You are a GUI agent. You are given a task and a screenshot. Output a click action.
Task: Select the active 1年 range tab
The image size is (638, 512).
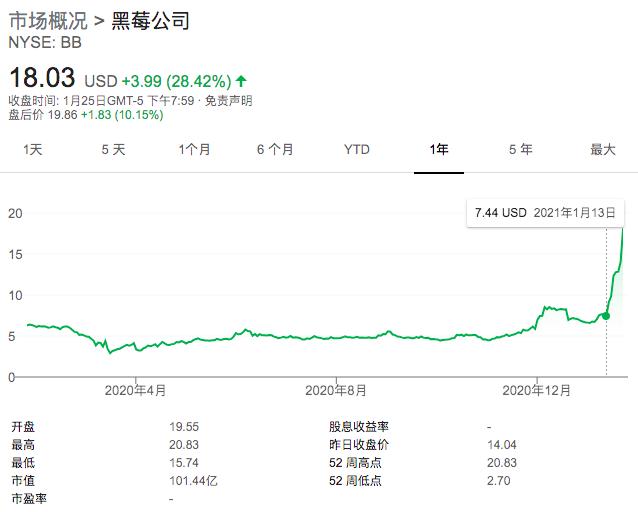click(x=439, y=149)
